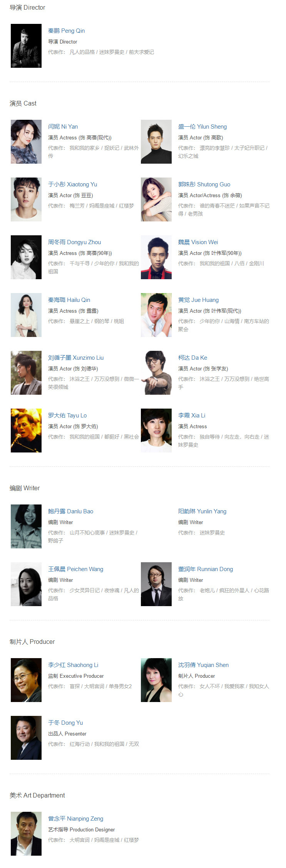The height and width of the screenshot is (868, 286).
Task: Click Vision Wei's portrait image
Action: tap(156, 257)
